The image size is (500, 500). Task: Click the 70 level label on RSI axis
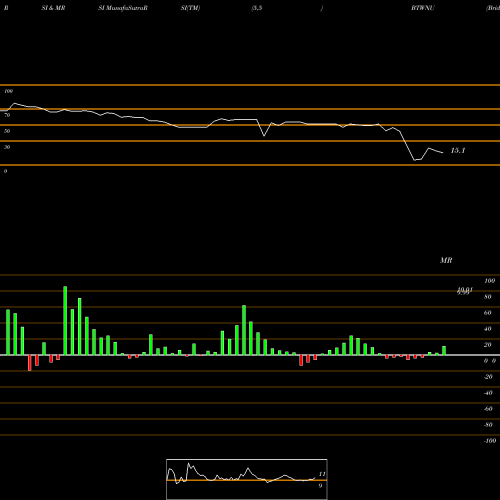7,115
